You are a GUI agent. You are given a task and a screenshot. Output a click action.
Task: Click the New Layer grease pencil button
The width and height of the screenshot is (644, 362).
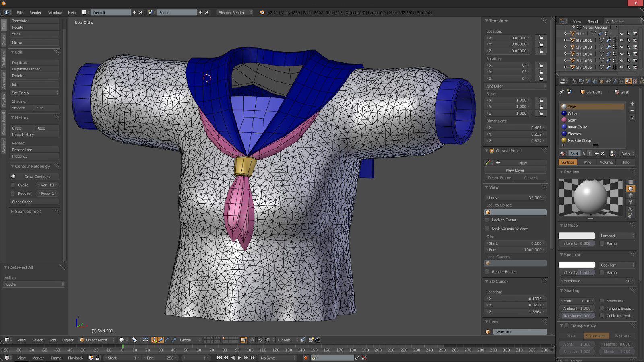pyautogui.click(x=515, y=171)
